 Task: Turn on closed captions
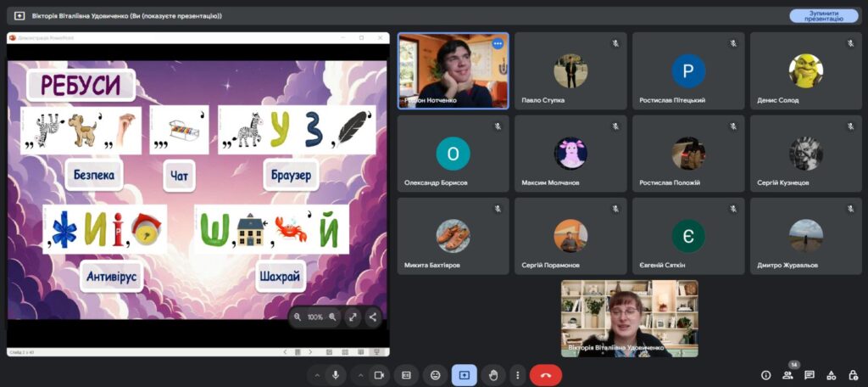point(407,375)
